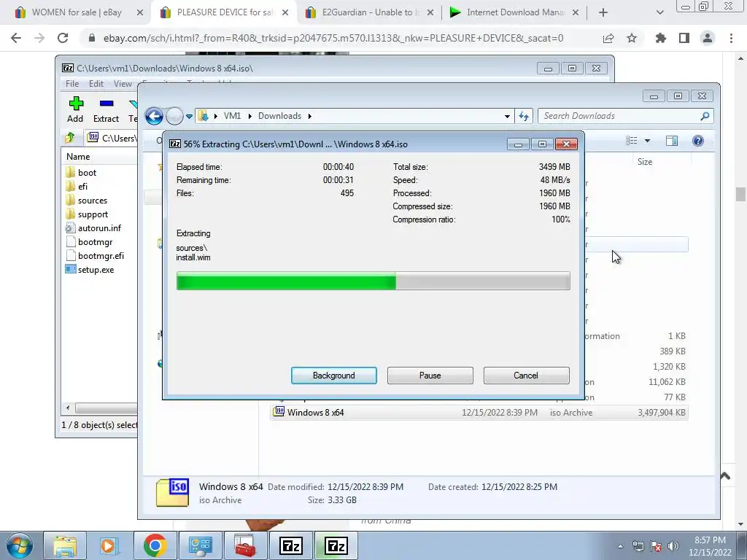747x560 pixels.
Task: Go up one folder in 7-Zip
Action: [x=70, y=138]
